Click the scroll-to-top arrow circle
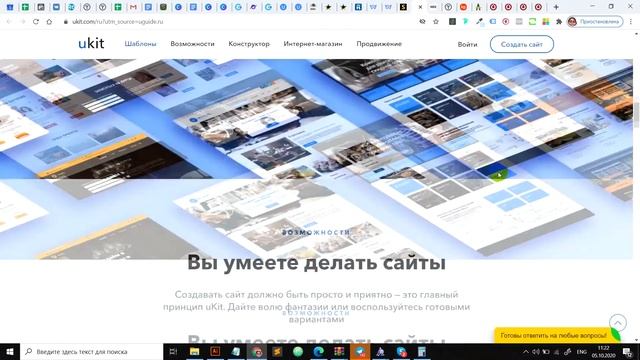 pos(618,323)
